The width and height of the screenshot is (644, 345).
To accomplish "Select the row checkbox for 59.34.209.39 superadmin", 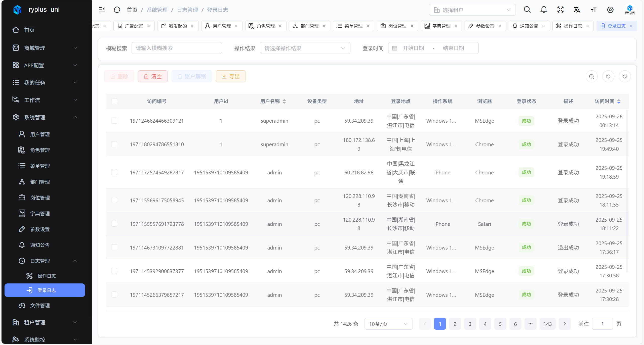I will (x=114, y=121).
